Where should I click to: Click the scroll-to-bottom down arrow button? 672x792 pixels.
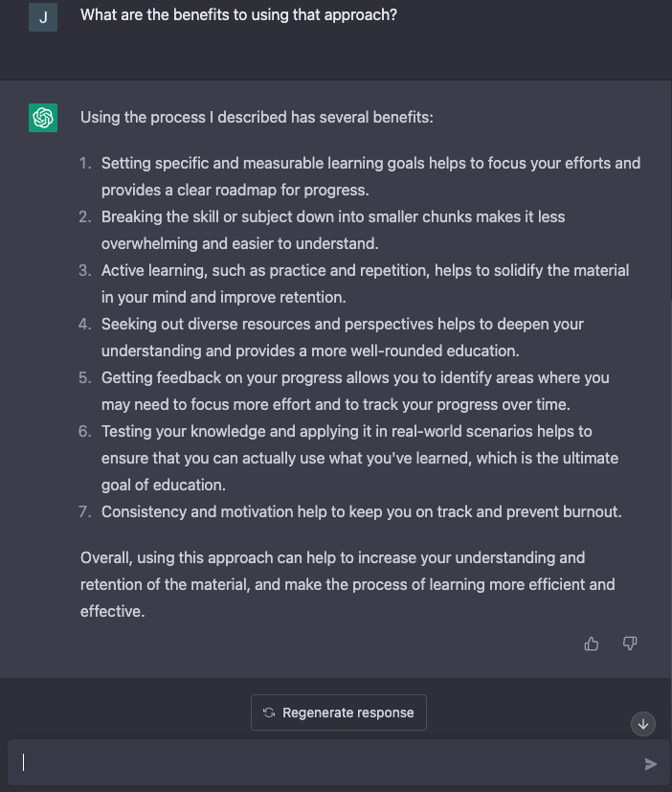click(x=643, y=724)
